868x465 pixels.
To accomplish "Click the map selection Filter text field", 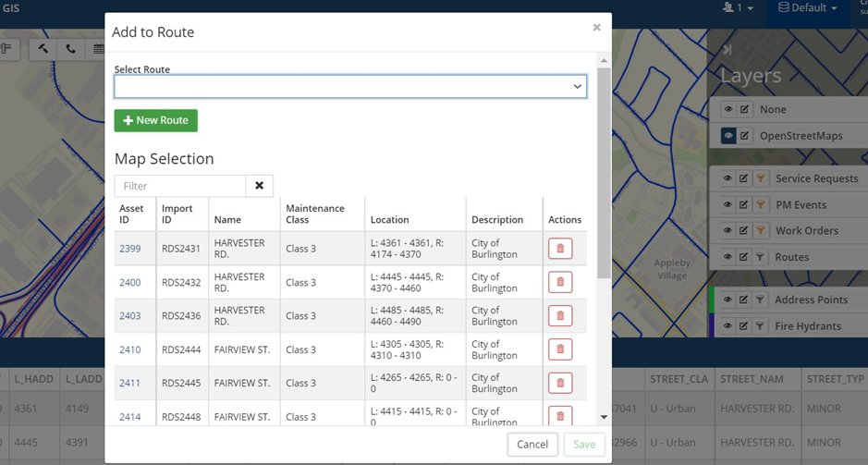I will click(x=180, y=186).
